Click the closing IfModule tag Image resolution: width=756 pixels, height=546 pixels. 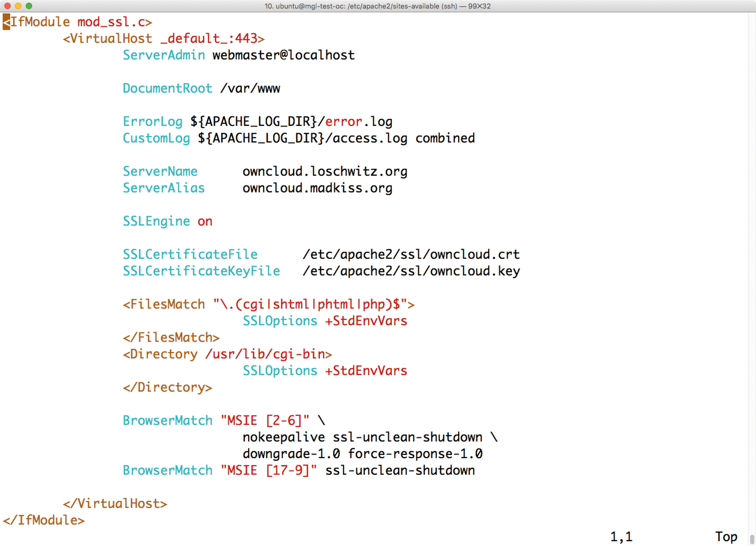(44, 520)
